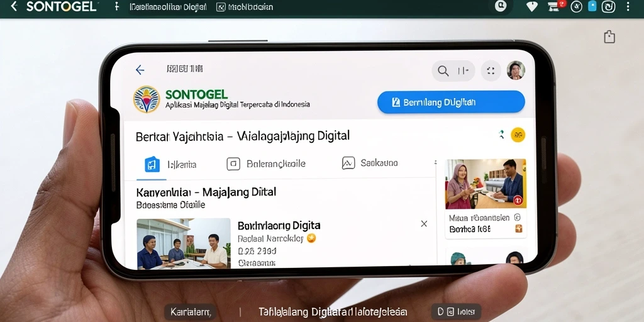The height and width of the screenshot is (322, 644).
Task: Tap the SONTOGEL round logo
Action: 146,99
